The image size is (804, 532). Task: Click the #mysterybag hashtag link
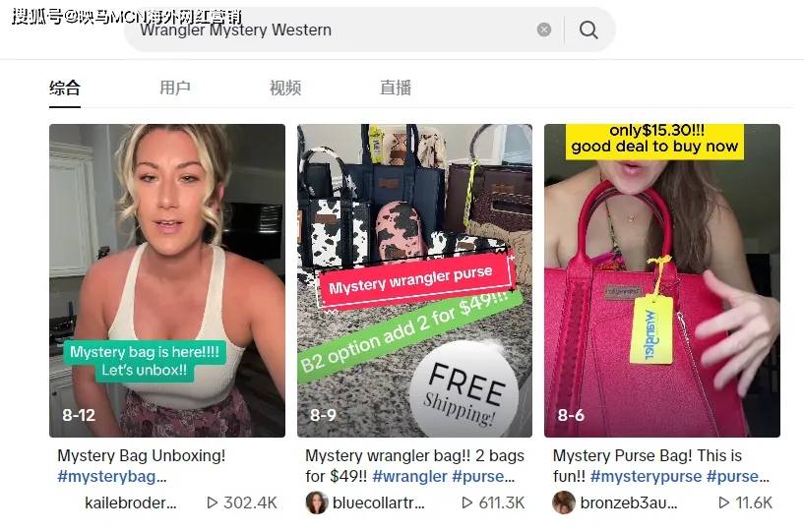point(112,476)
